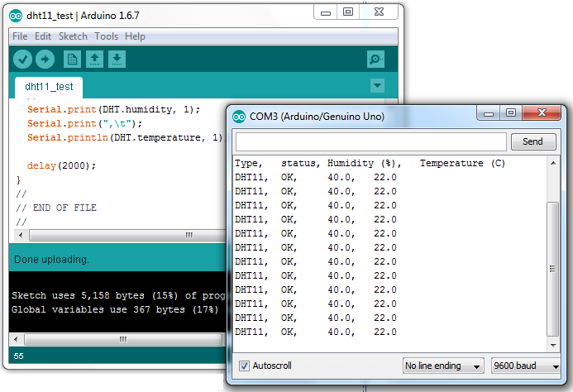Select the dht11_test sketch tab

(49, 87)
